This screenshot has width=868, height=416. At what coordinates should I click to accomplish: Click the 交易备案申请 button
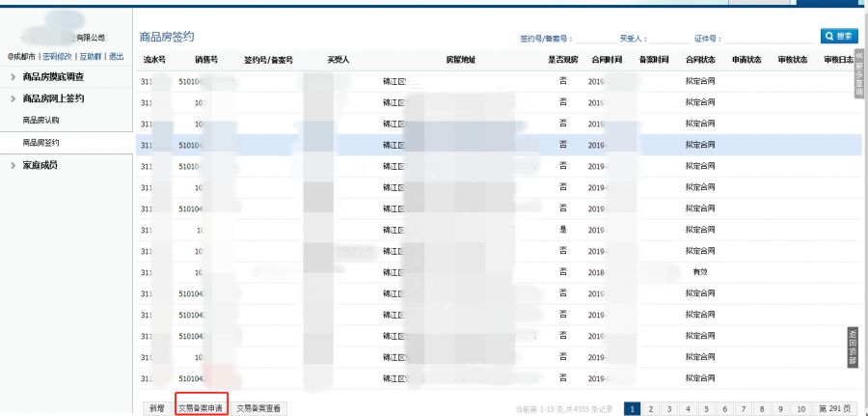pos(201,408)
